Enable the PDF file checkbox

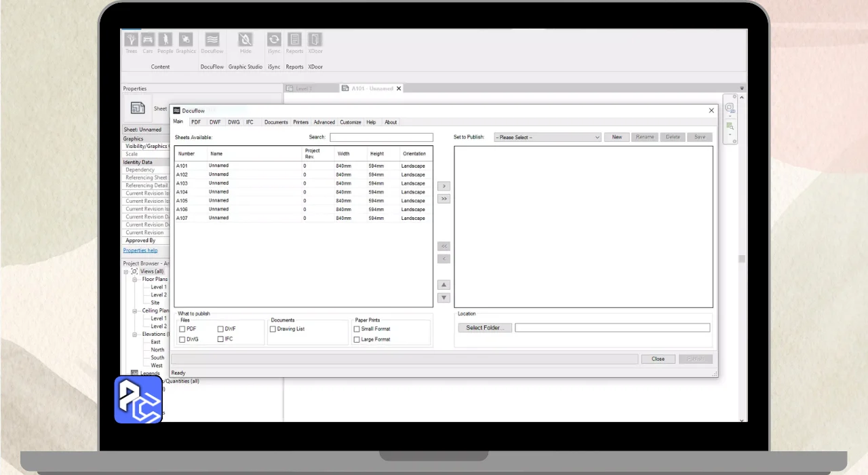click(x=182, y=329)
